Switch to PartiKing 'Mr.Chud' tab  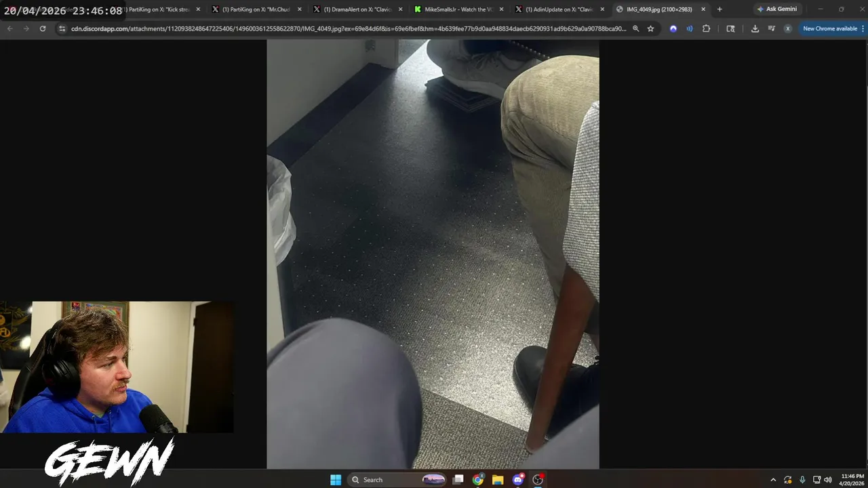pos(255,9)
